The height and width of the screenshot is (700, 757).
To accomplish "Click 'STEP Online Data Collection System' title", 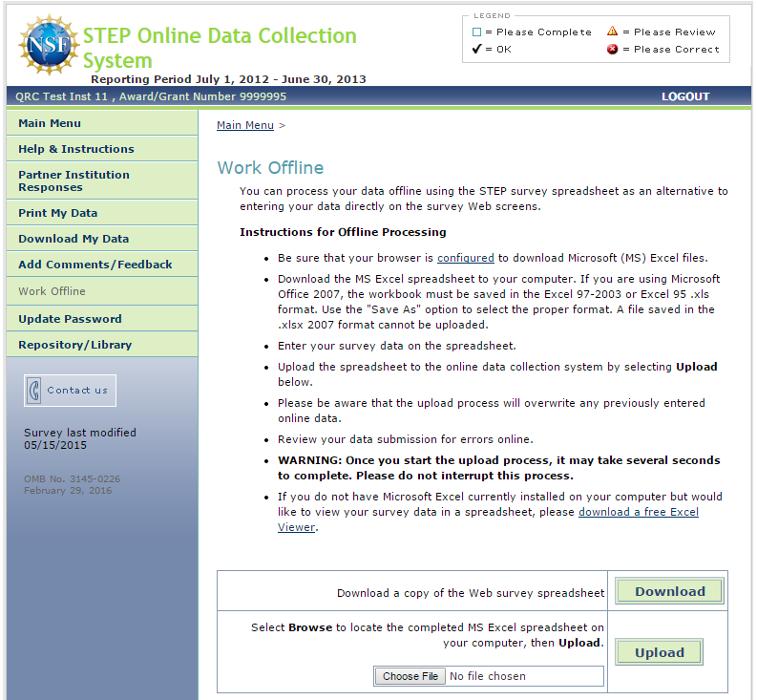I will pyautogui.click(x=220, y=48).
